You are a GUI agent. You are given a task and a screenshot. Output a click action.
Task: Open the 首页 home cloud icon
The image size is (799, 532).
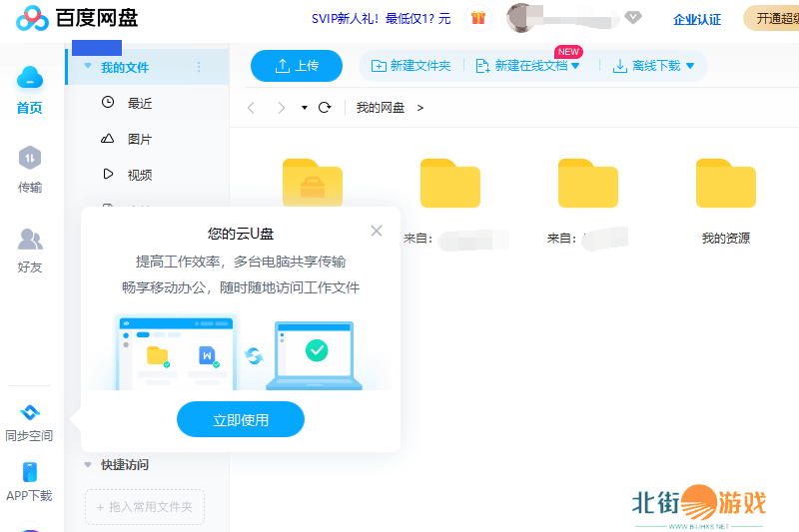(30, 78)
